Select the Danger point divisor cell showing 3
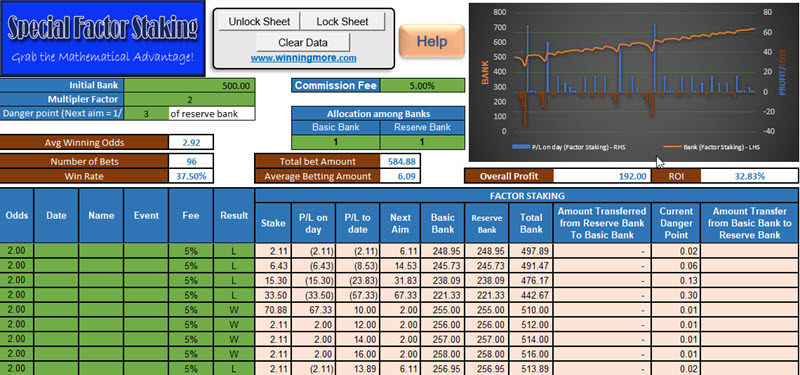The width and height of the screenshot is (800, 375). point(146,114)
